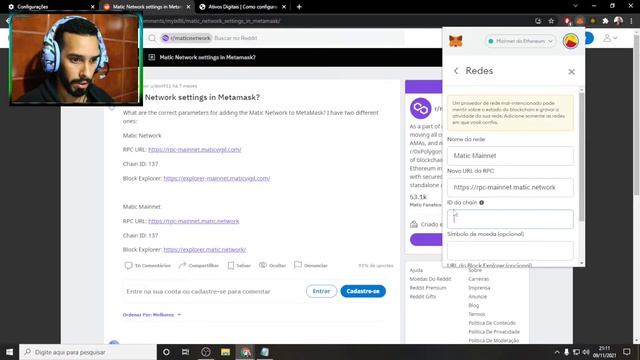The width and height of the screenshot is (640, 360).
Task: Click the icon left of the bookmark star
Action: [538, 21]
